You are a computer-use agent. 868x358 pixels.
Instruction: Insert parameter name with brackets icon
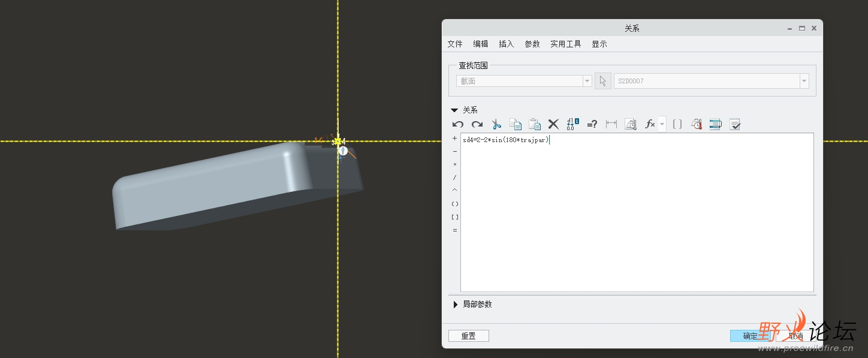[677, 124]
